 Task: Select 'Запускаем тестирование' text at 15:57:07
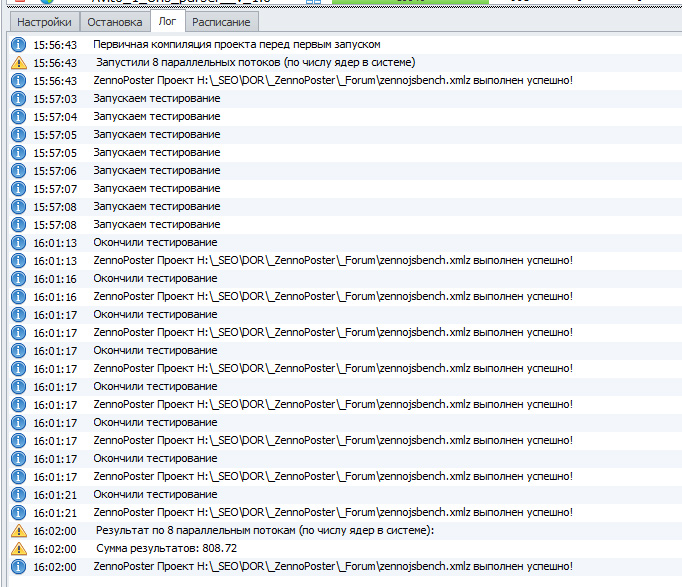[157, 189]
